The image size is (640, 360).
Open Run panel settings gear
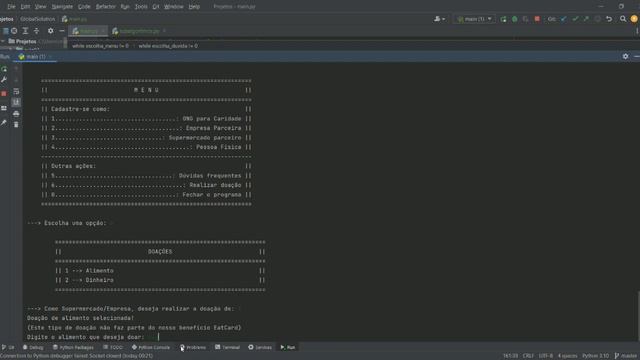tap(625, 56)
